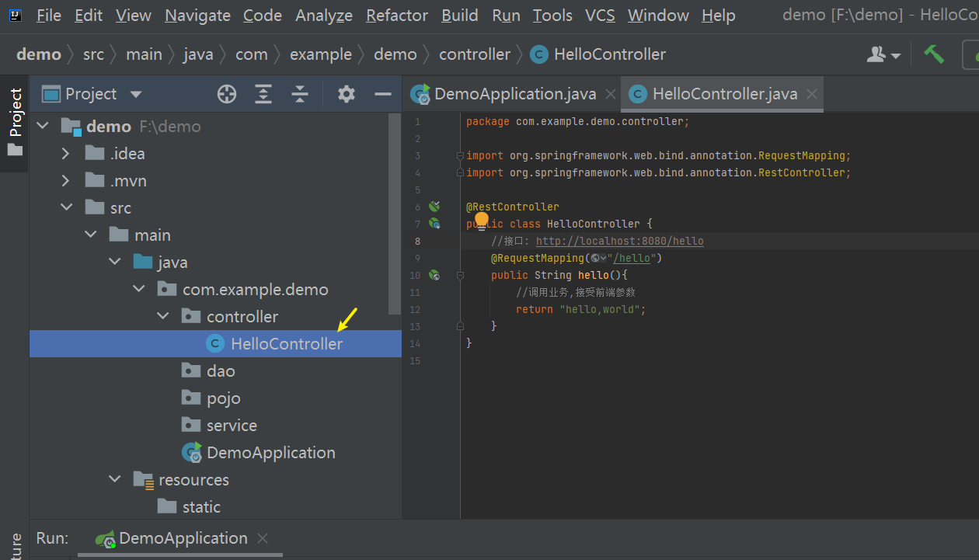Toggle the Project tool window side tab
The height and width of the screenshot is (560, 979).
(15, 122)
